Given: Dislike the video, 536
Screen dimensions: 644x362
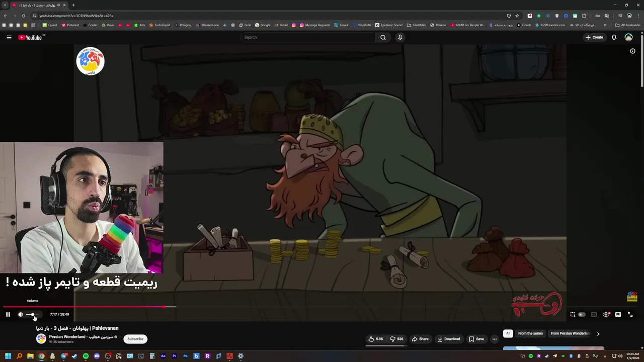Looking at the screenshot, I should click(x=397, y=339).
